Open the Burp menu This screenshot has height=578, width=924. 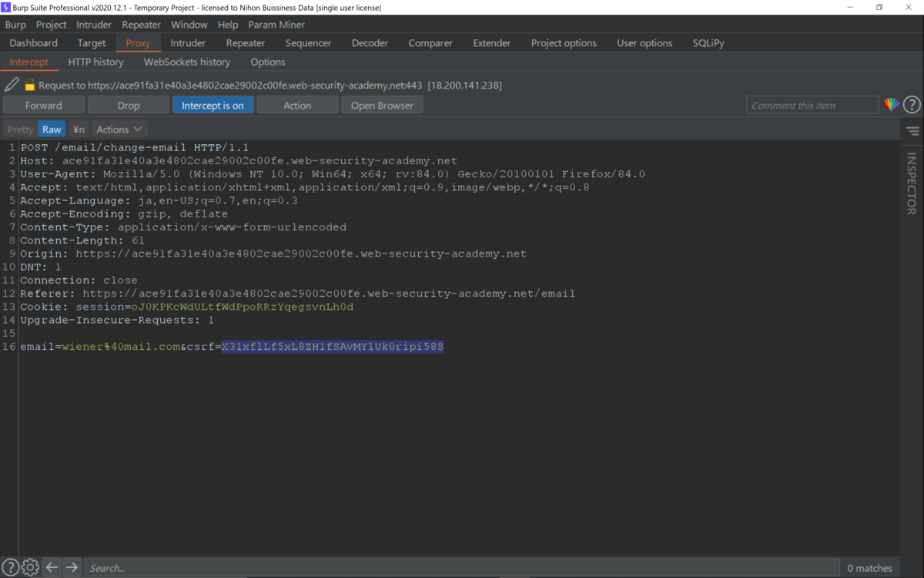[15, 25]
